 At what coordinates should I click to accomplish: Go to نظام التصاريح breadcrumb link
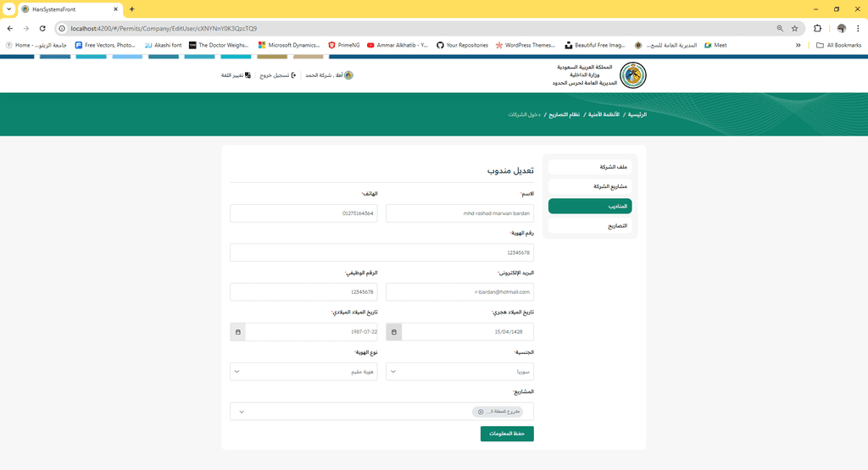[x=564, y=114]
